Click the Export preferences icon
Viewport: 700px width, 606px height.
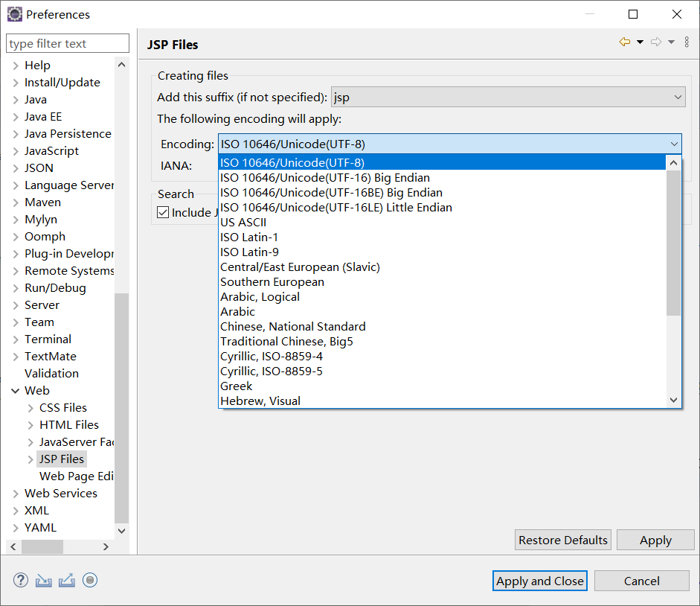tap(66, 580)
